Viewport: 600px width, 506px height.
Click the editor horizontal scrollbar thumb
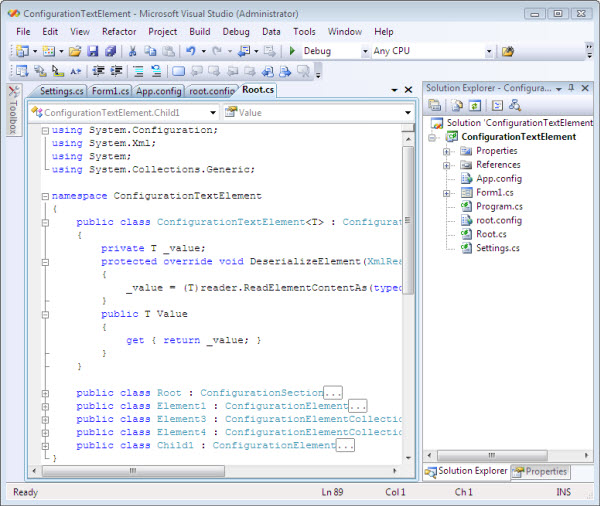133,471
